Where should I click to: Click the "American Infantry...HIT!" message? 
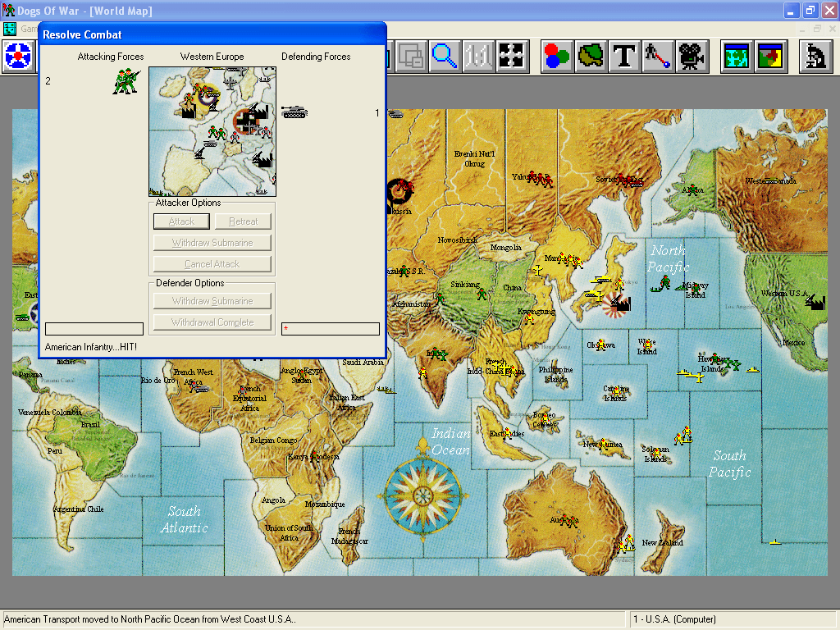[x=91, y=347]
